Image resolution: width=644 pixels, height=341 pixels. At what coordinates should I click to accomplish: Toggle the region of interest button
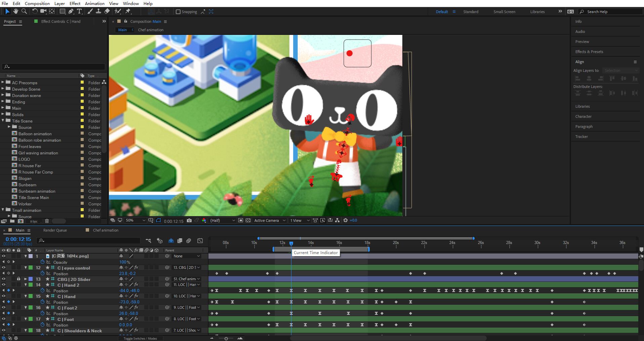pyautogui.click(x=241, y=221)
